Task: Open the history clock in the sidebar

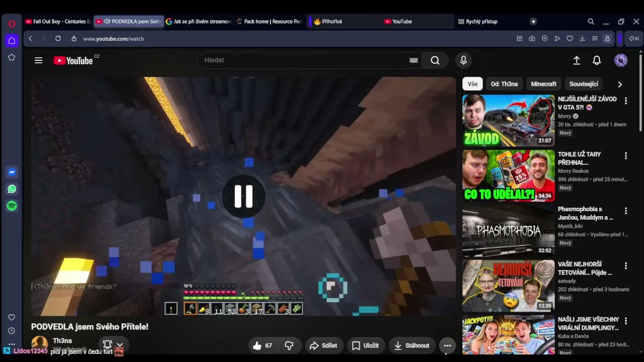Action: pos(12,331)
